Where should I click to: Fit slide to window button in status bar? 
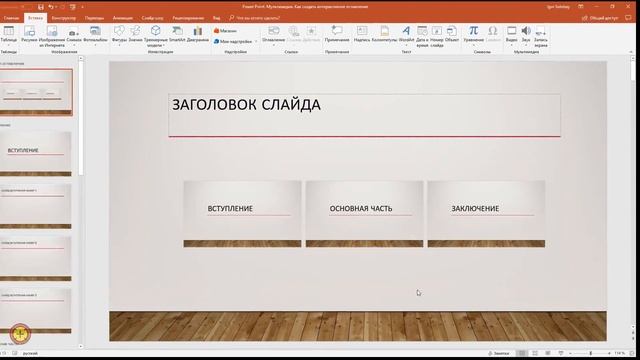pyautogui.click(x=632, y=353)
